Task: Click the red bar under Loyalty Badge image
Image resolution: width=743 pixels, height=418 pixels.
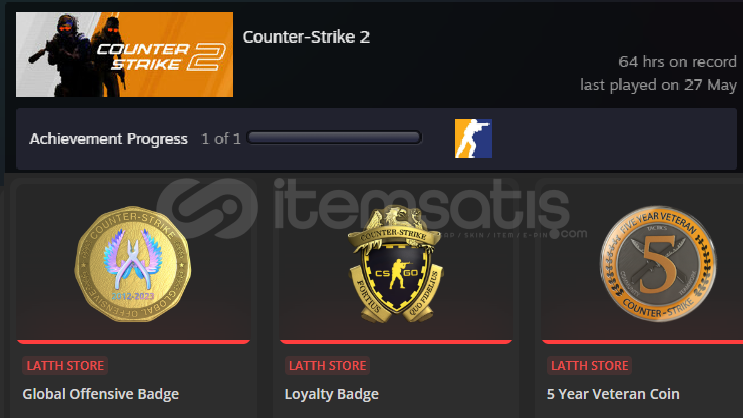Action: [396, 341]
